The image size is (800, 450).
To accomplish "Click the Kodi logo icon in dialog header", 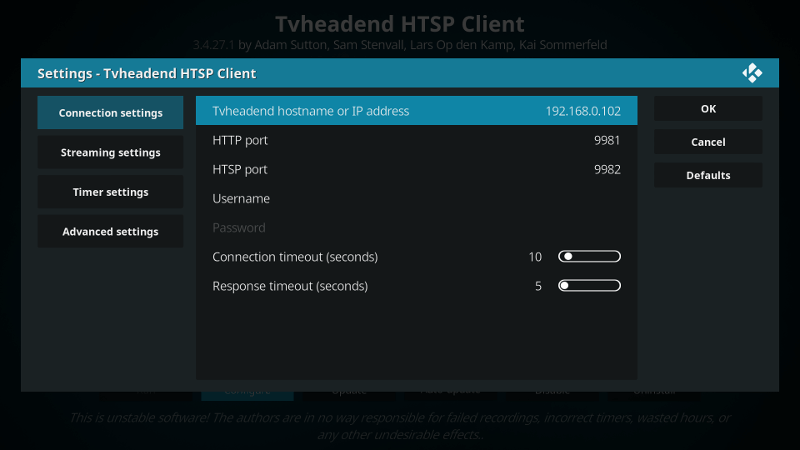I will (x=752, y=73).
